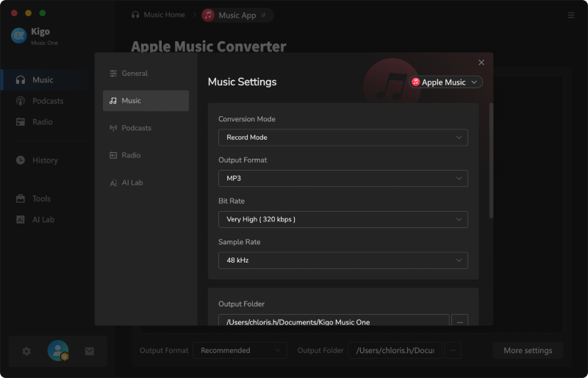The image size is (588, 378).
Task: Browse folder with bottom bar ellipsis button
Action: (453, 350)
